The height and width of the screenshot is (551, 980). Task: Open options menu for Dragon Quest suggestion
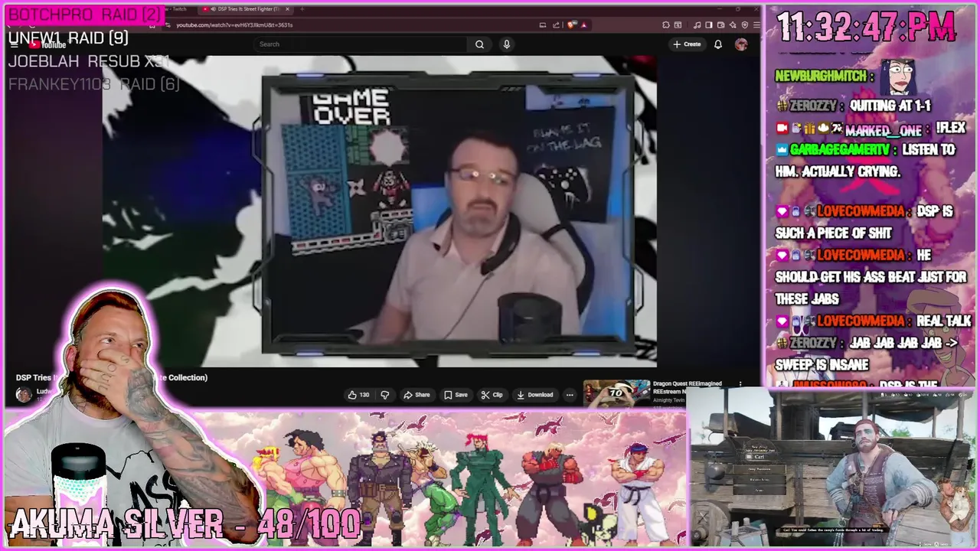pyautogui.click(x=740, y=384)
